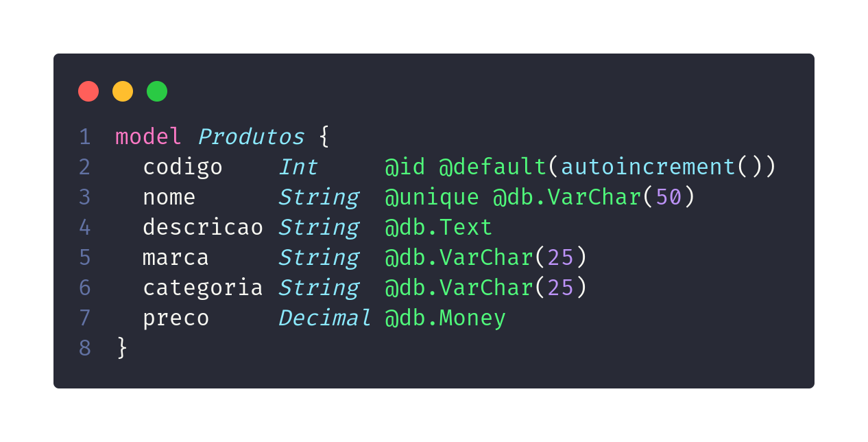The image size is (868, 442).
Task: Click the number 50 in VarChar
Action: pyautogui.click(x=668, y=197)
